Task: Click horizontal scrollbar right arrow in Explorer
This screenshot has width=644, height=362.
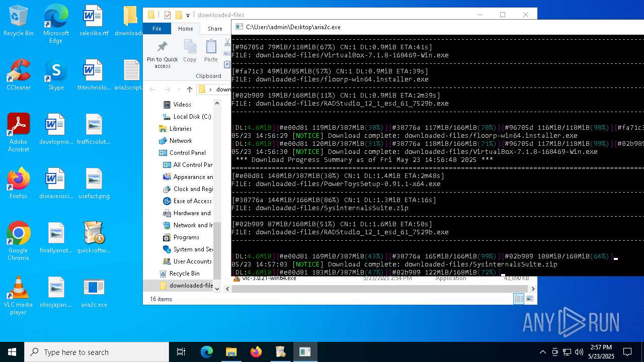Action: pyautogui.click(x=533, y=289)
